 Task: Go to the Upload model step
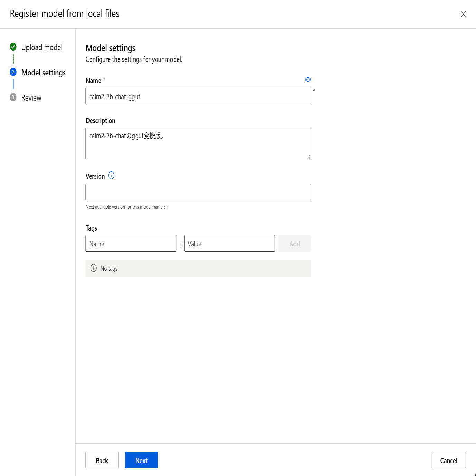click(42, 47)
